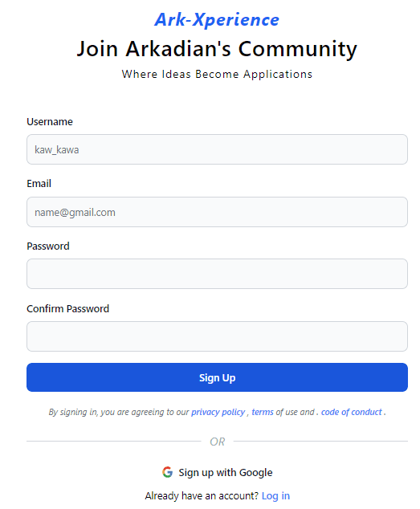This screenshot has width=420, height=509.
Task: Click the OR divider text
Action: (x=218, y=442)
